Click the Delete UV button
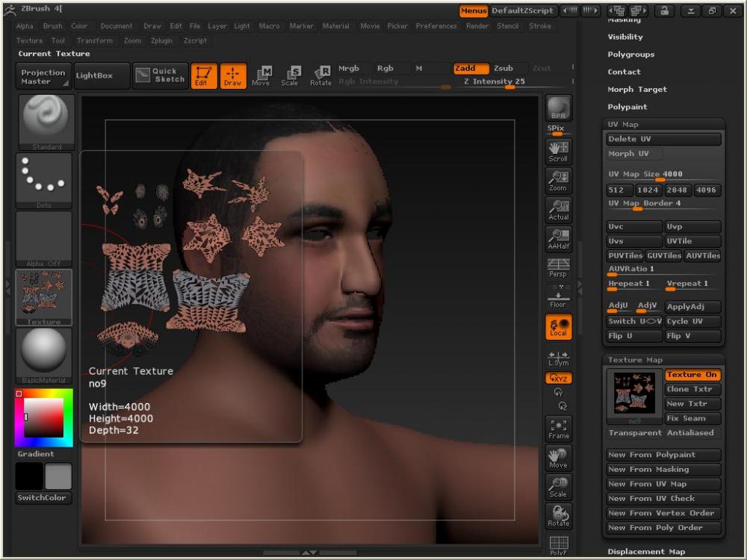Screen dimensions: 747x560 pos(663,139)
